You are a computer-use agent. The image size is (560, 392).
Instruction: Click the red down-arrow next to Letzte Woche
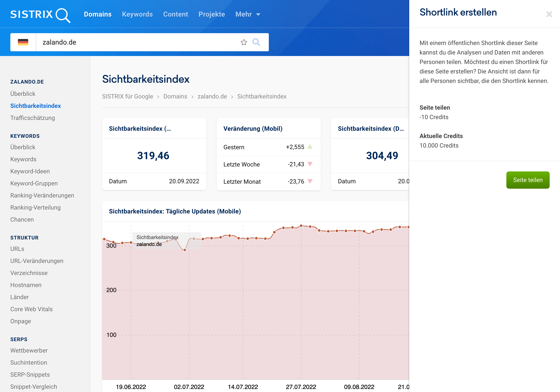310,164
